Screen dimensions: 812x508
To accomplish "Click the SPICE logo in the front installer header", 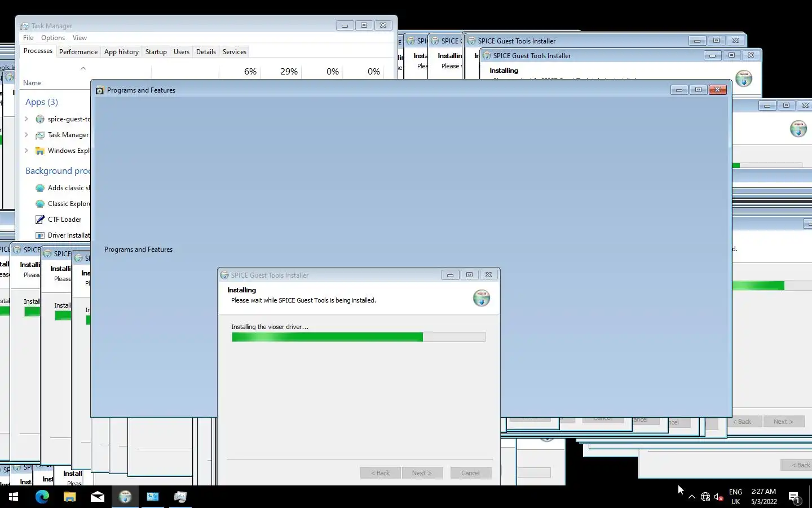I will tap(481, 297).
